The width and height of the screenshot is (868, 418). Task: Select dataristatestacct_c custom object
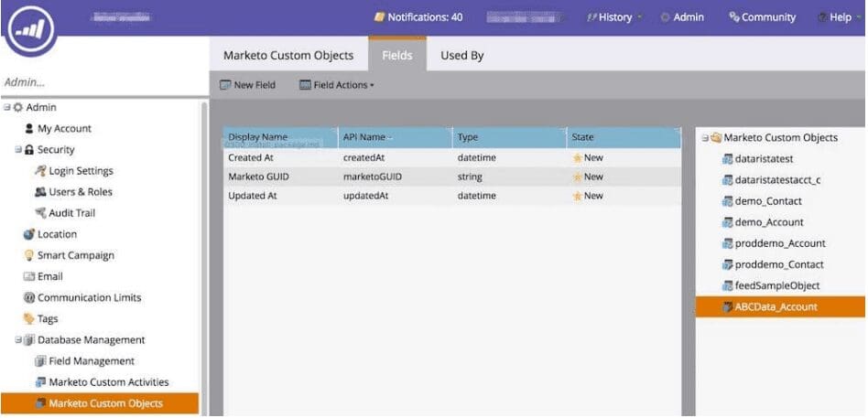pos(777,180)
